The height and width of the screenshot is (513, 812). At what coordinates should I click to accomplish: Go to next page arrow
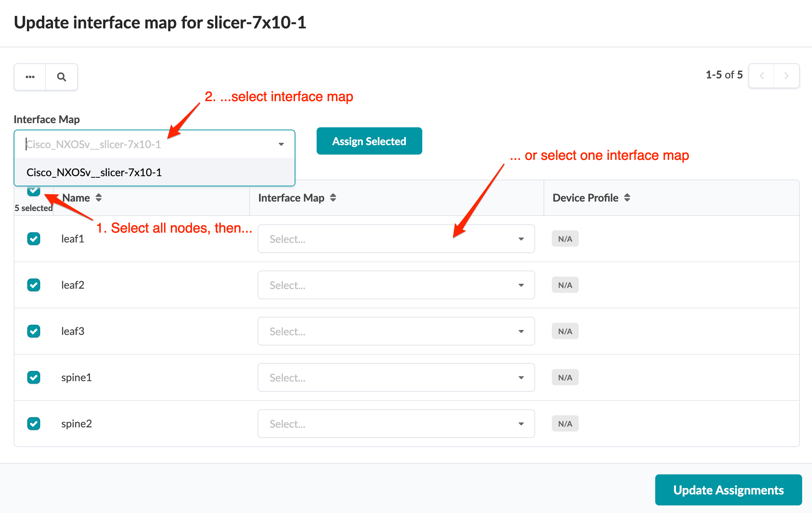[x=786, y=76]
